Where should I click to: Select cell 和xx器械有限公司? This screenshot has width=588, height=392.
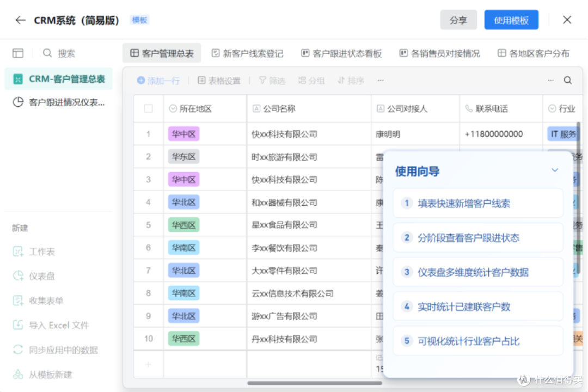click(x=309, y=202)
